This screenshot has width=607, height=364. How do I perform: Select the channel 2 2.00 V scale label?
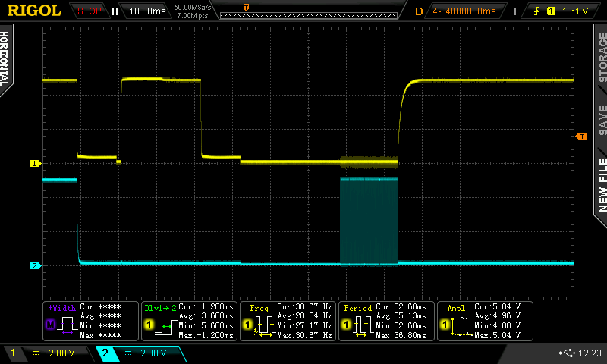tap(153, 353)
